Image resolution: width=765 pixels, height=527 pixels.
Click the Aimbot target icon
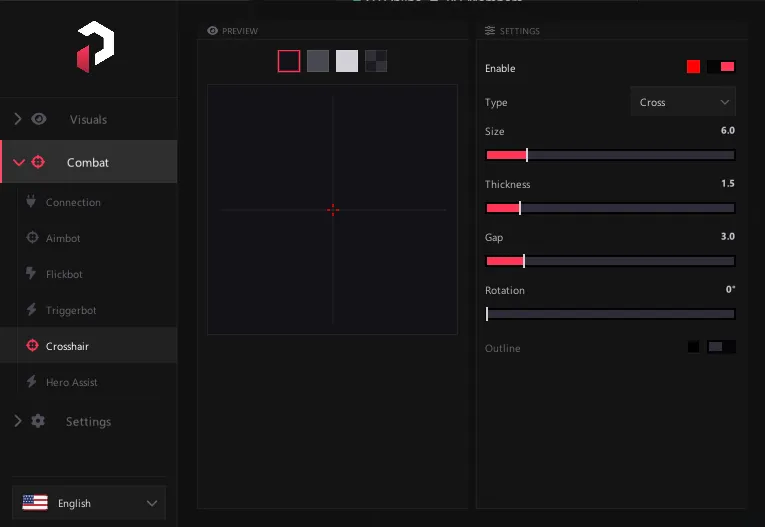[x=32, y=238]
